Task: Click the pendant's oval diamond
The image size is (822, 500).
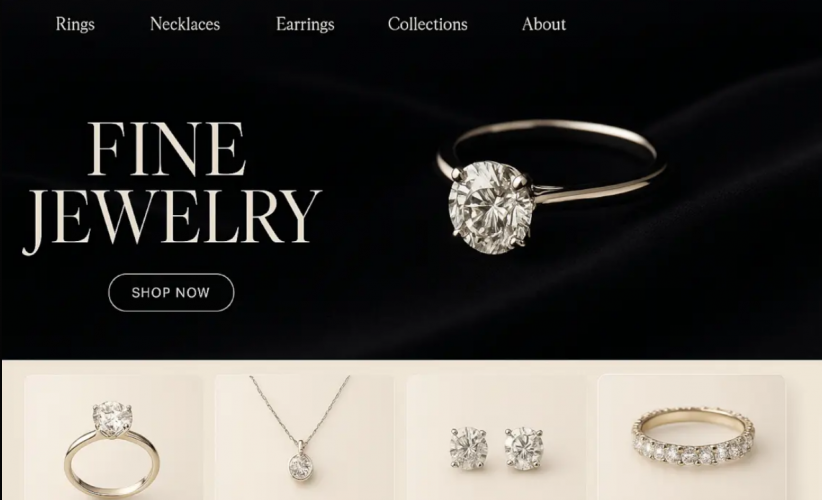Action: click(x=301, y=466)
